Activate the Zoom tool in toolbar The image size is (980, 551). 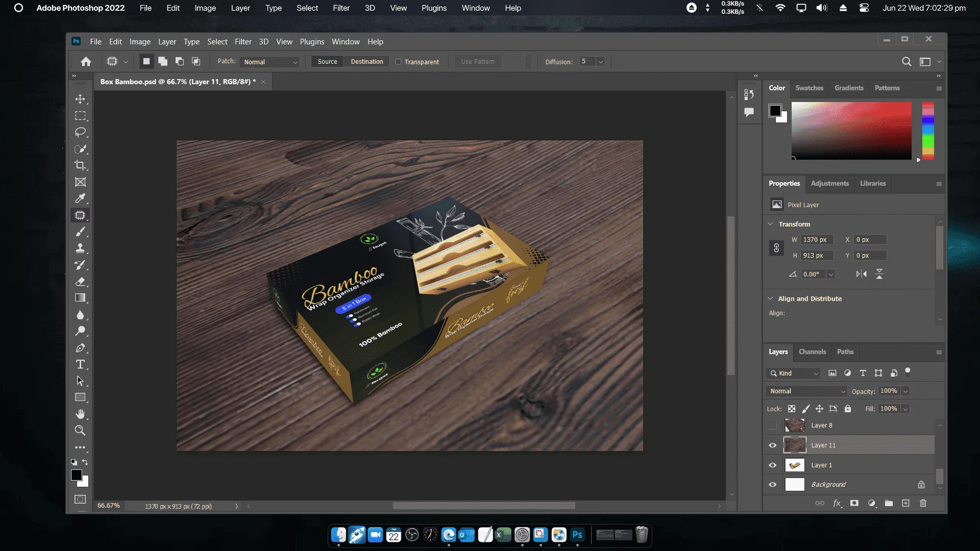click(80, 431)
